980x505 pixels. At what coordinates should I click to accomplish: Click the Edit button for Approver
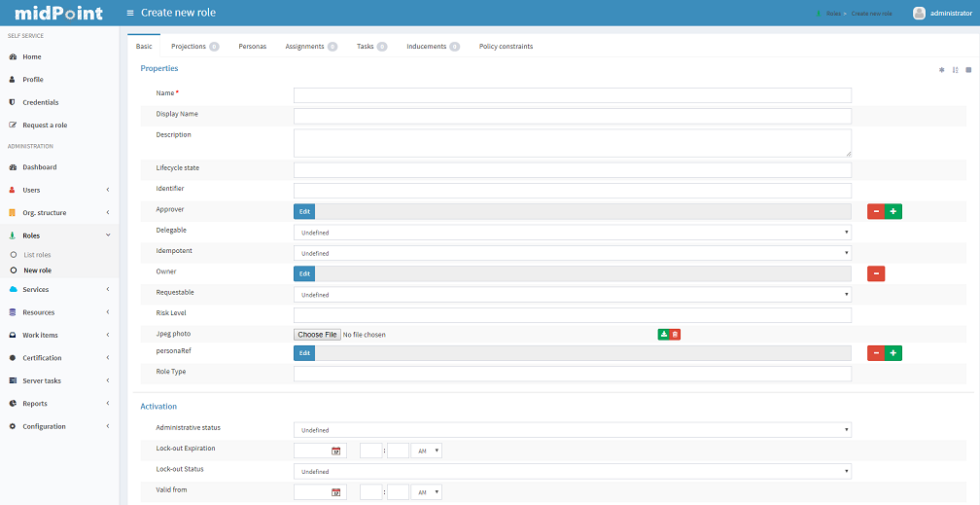click(304, 211)
